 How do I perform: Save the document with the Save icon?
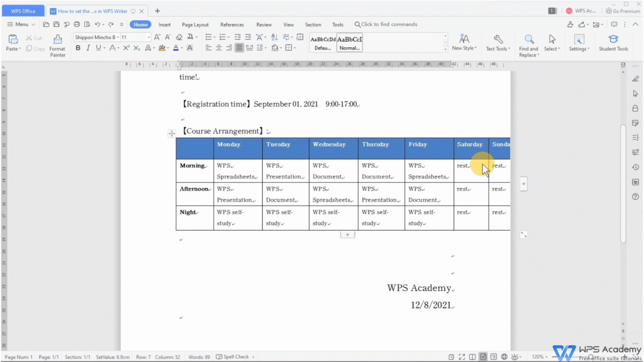[x=56, y=25]
